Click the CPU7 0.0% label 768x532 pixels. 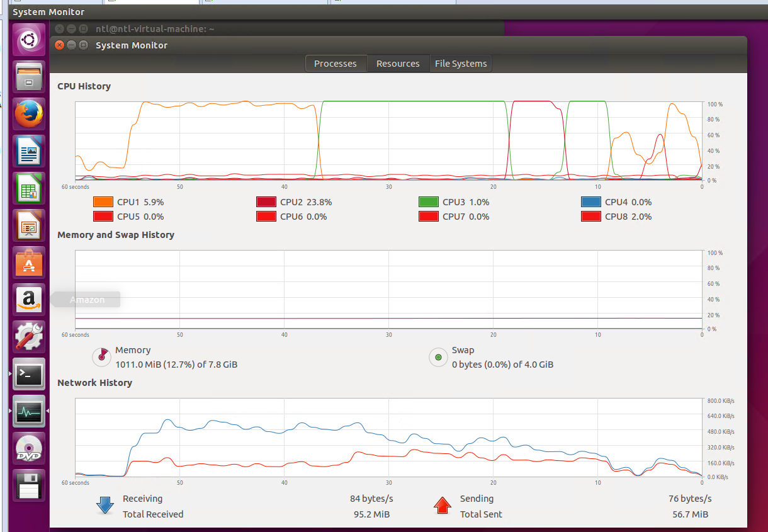tap(466, 217)
